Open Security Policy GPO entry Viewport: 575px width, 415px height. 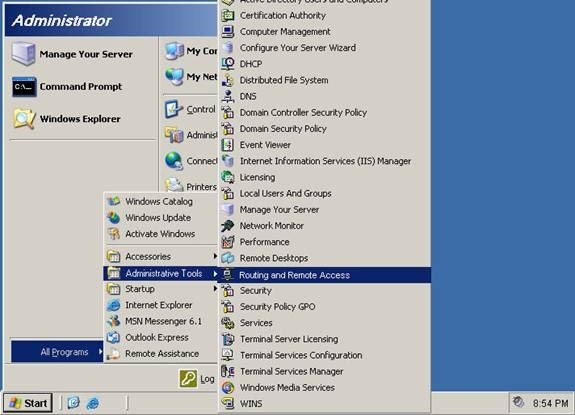[x=325, y=306]
